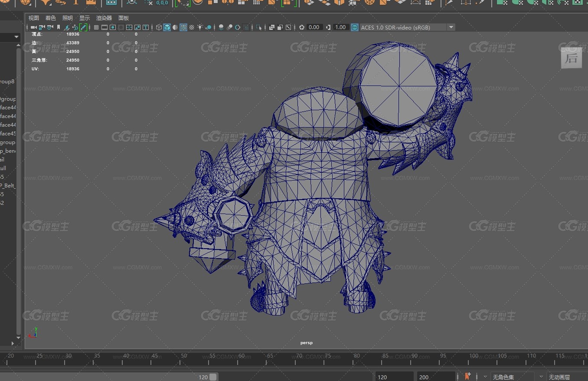
Task: Open Camera Attributes from panel toolbar
Action: pos(50,27)
